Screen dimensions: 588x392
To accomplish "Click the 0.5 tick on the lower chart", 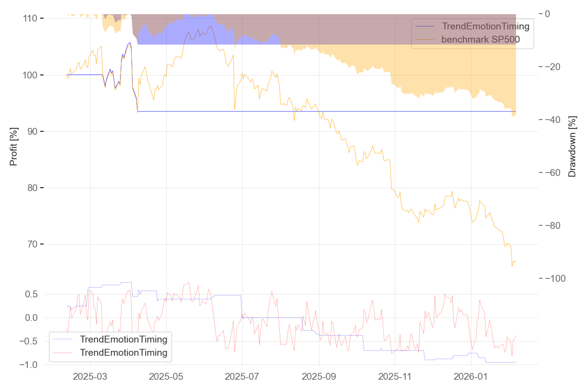I will coord(31,294).
